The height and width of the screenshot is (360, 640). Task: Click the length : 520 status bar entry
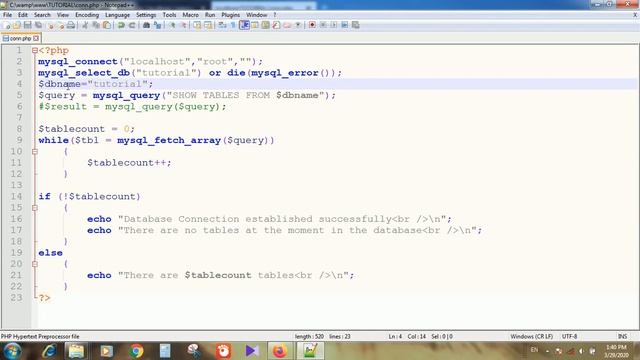point(309,337)
